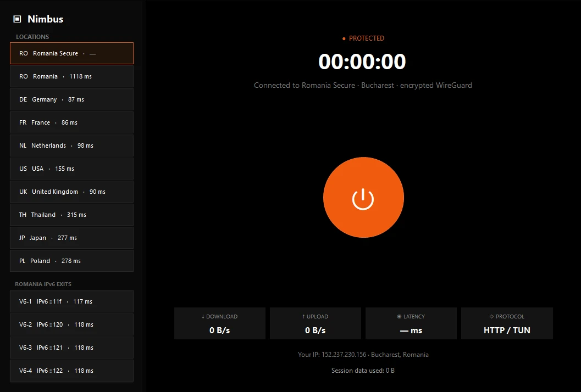This screenshot has width=581, height=392.
Task: Click the ROMANIA IPv6 EXITS header
Action: pyautogui.click(x=43, y=284)
